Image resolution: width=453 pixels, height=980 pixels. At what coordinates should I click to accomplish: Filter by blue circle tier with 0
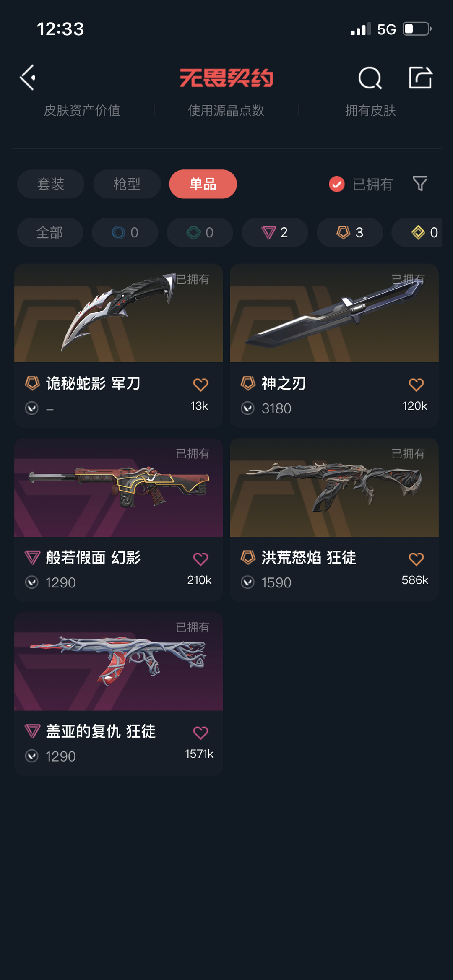pyautogui.click(x=125, y=232)
